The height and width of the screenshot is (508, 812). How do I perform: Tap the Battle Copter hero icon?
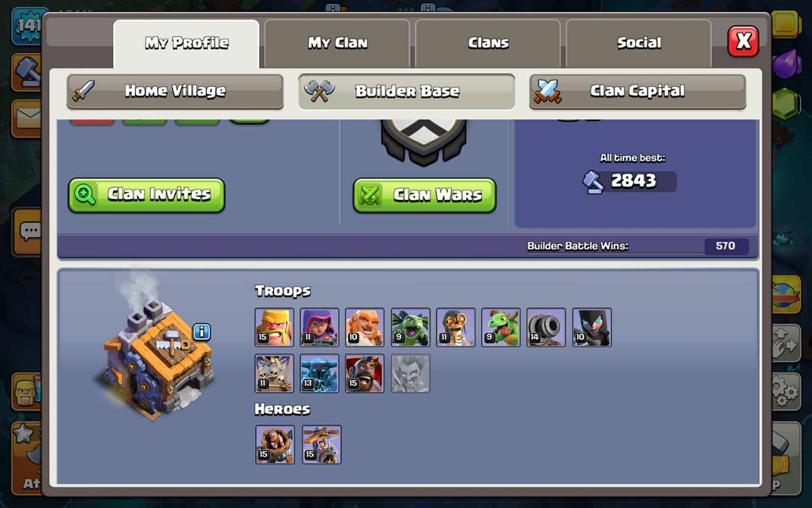pos(321,444)
